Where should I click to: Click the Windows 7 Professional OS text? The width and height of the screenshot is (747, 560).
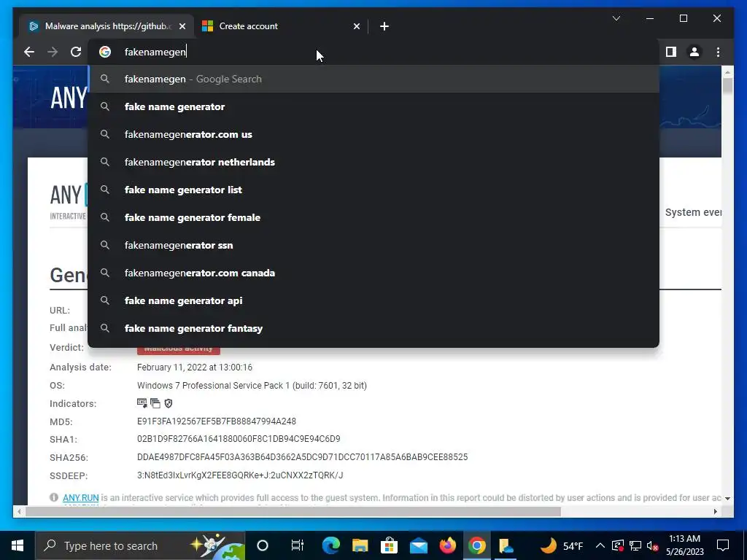(252, 385)
